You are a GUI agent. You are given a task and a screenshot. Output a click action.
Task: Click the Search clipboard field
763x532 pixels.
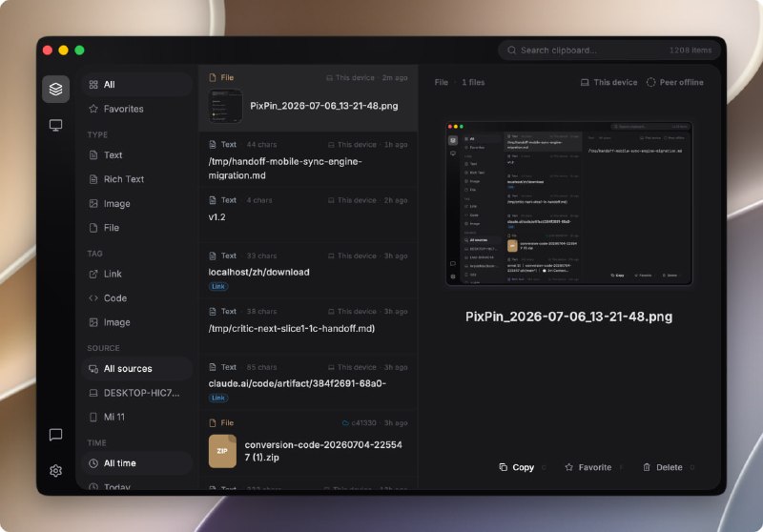[x=608, y=51]
